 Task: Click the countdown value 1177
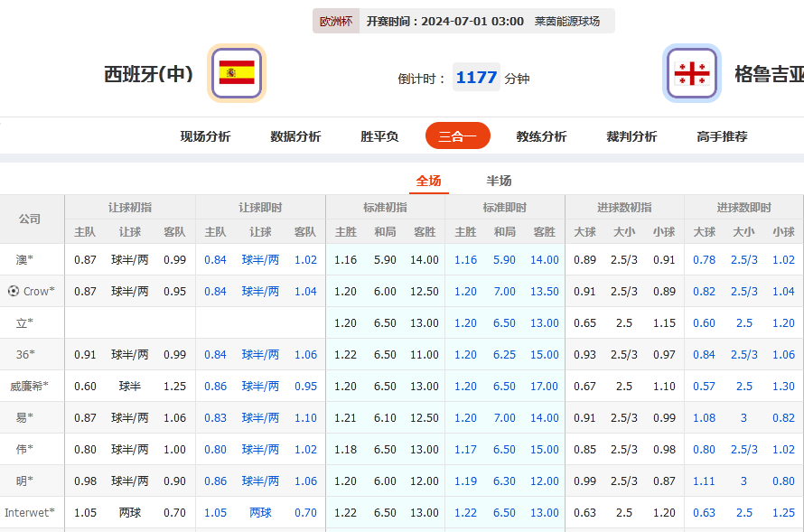pos(476,78)
